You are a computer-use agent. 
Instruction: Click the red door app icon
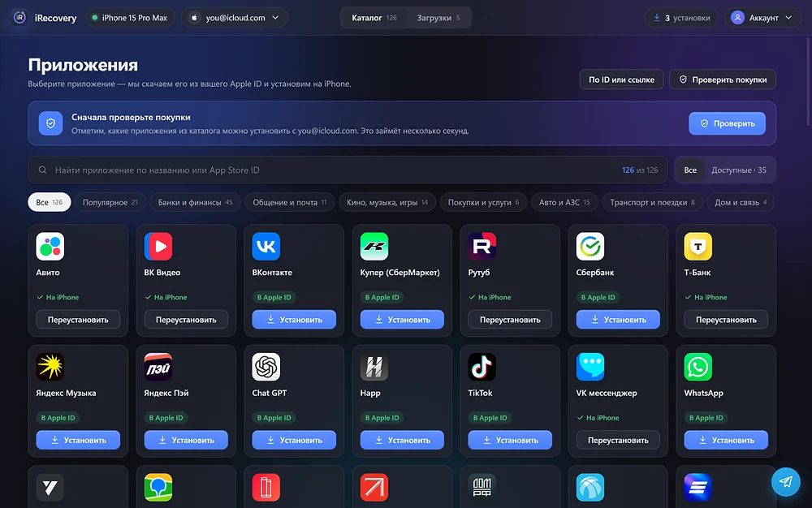click(266, 488)
